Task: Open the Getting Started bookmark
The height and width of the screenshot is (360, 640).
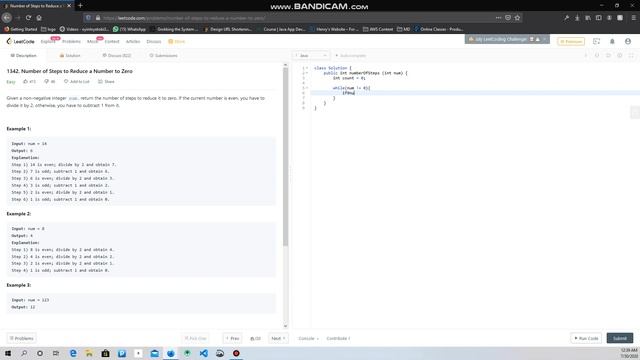Action: (x=20, y=29)
